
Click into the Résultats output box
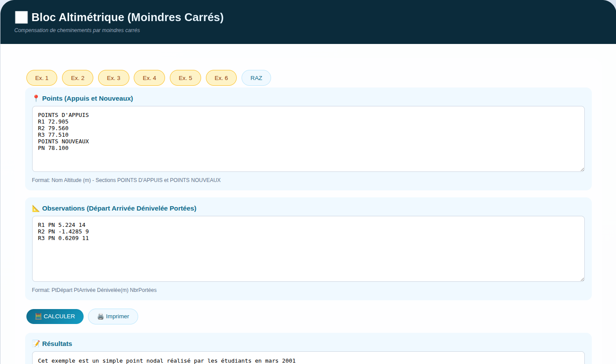(308, 359)
